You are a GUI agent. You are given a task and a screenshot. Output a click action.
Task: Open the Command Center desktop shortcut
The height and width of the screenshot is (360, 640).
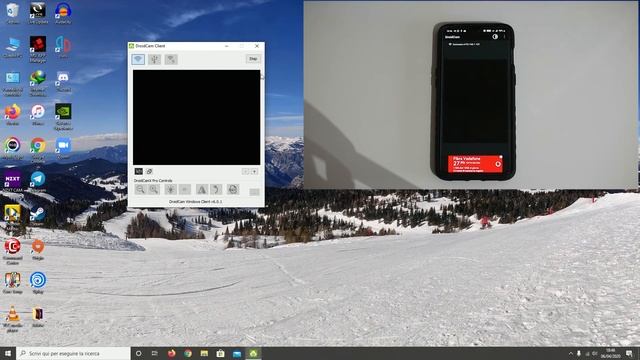13,251
